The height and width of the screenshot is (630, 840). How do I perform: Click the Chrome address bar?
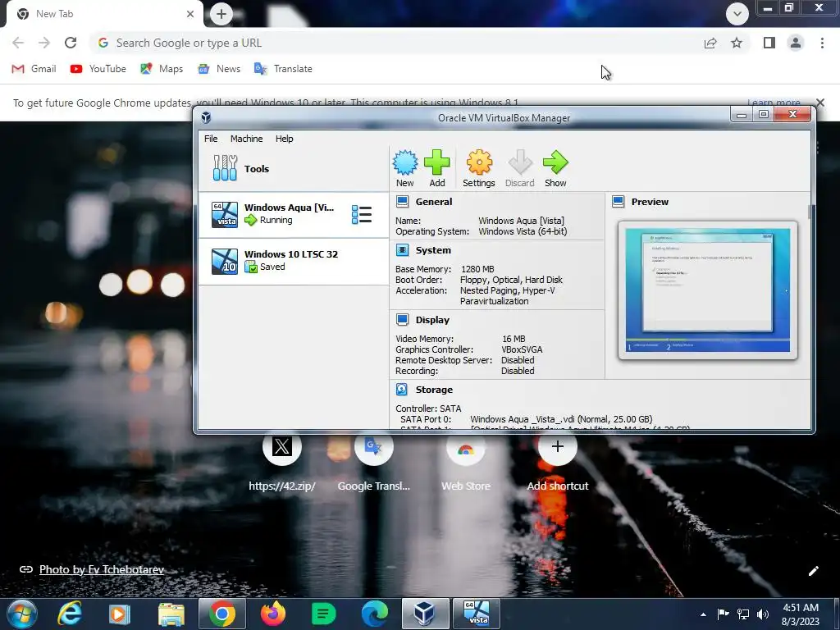[396, 43]
